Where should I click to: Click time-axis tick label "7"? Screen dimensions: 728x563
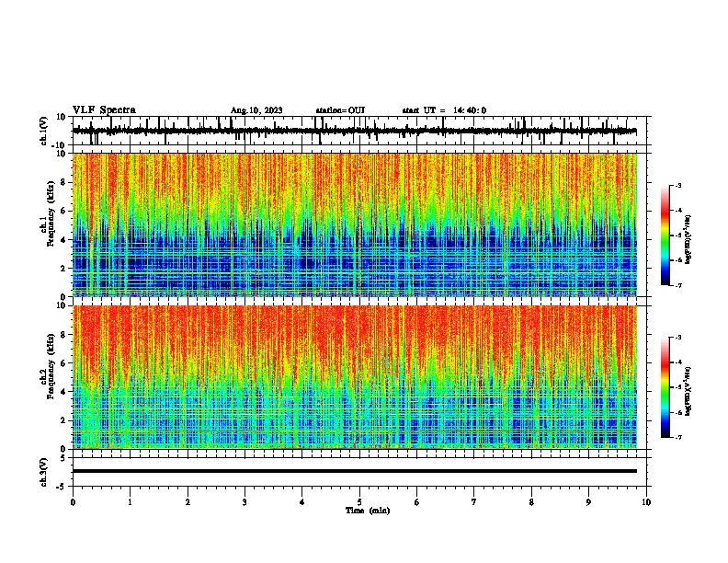[474, 502]
